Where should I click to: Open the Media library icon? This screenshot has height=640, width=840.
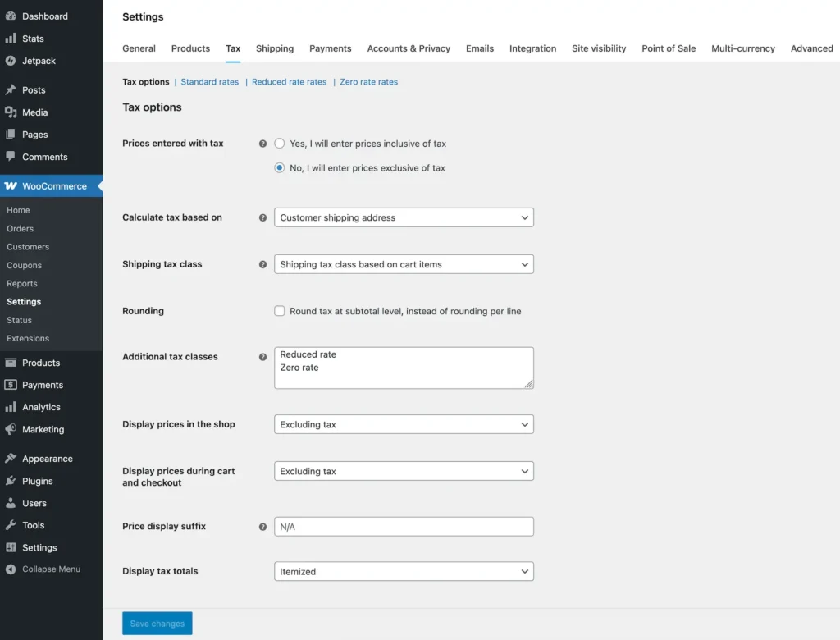point(12,112)
